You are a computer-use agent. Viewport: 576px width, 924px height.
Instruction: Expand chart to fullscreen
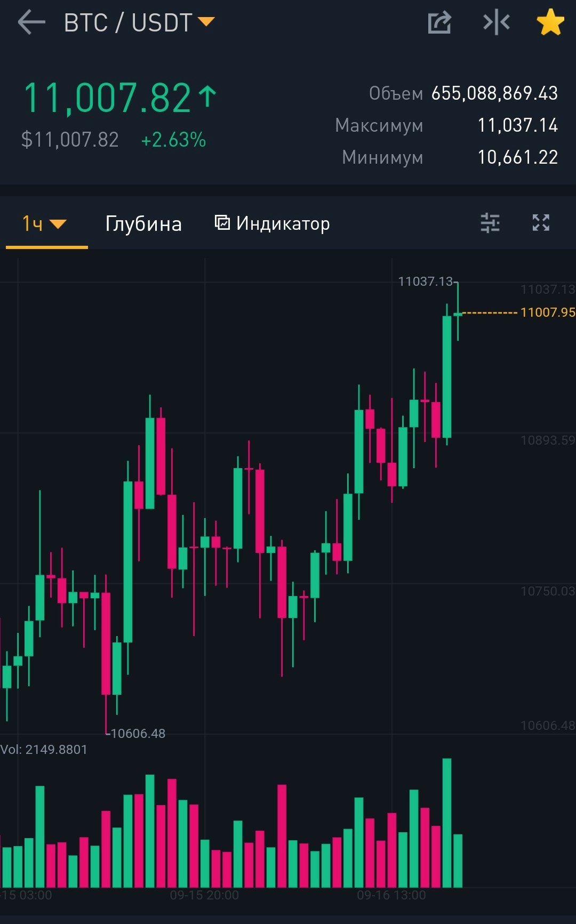(x=541, y=223)
